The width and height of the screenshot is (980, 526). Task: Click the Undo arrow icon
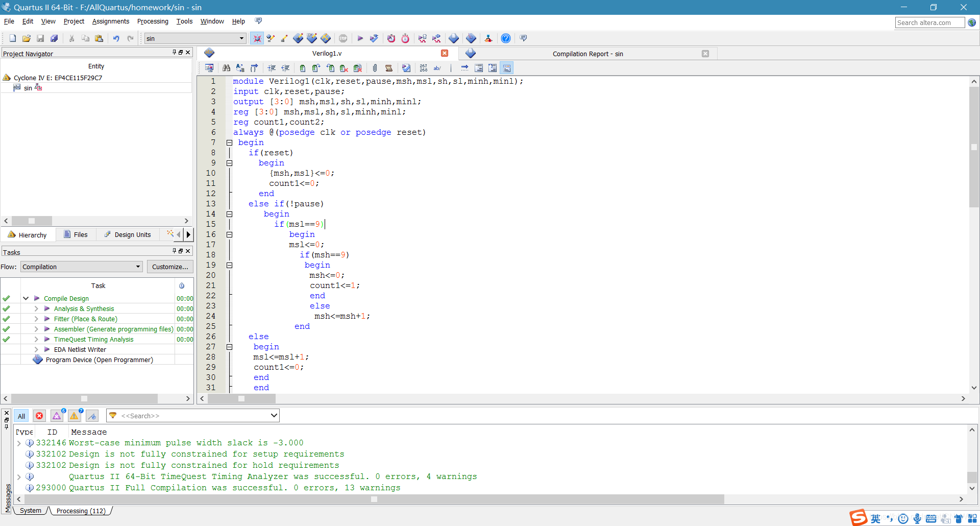pos(116,38)
